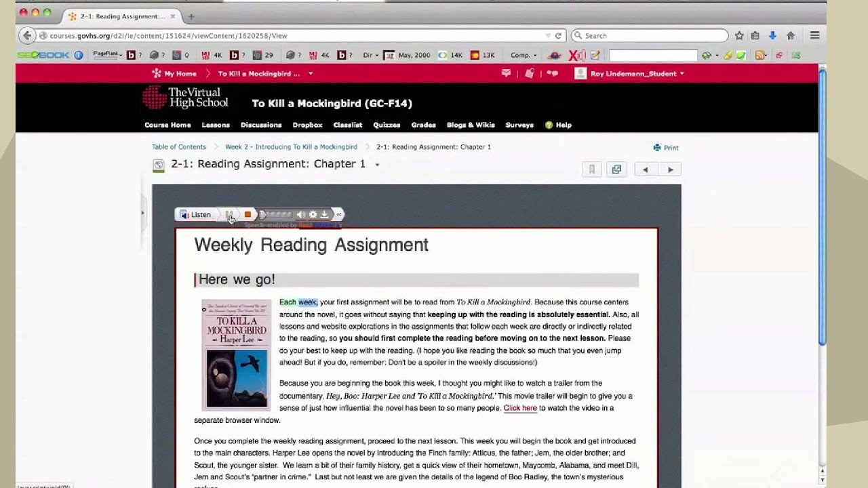Reload the page in the browser
Image resolution: width=868 pixels, height=488 pixels.
click(558, 35)
